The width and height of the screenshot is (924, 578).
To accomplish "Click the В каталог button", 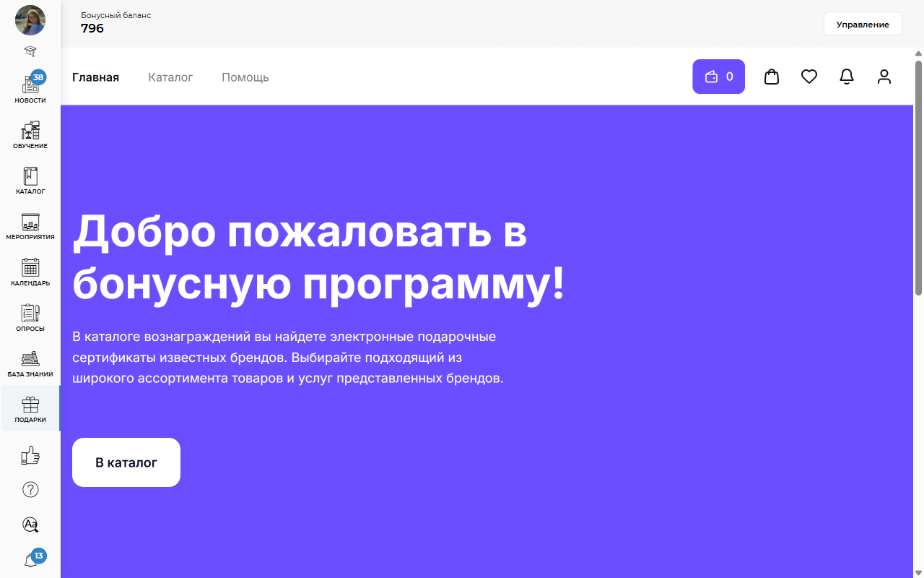I will (x=126, y=462).
